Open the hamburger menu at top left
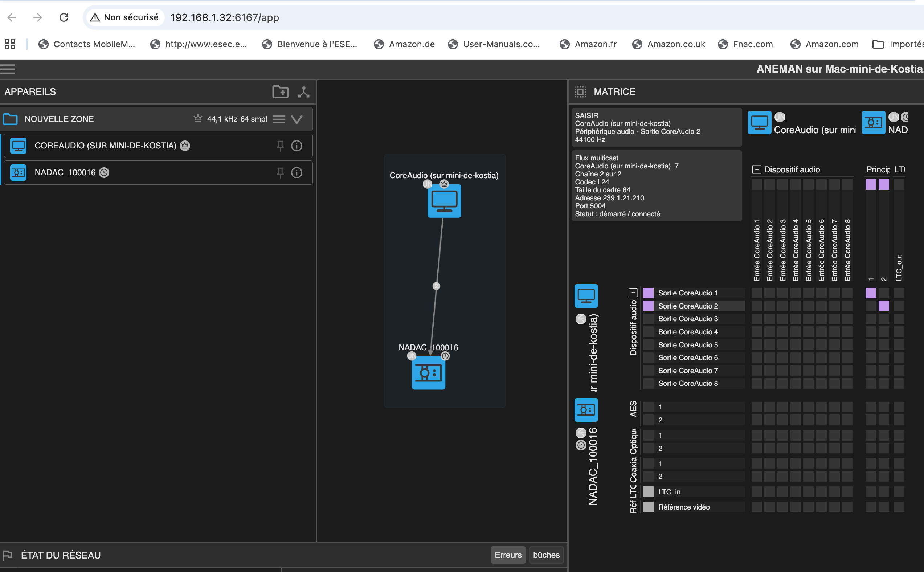 click(8, 69)
